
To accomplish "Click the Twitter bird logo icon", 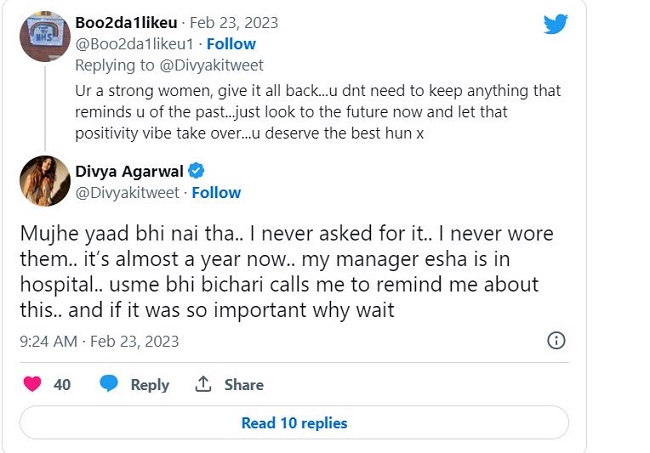I will (556, 24).
